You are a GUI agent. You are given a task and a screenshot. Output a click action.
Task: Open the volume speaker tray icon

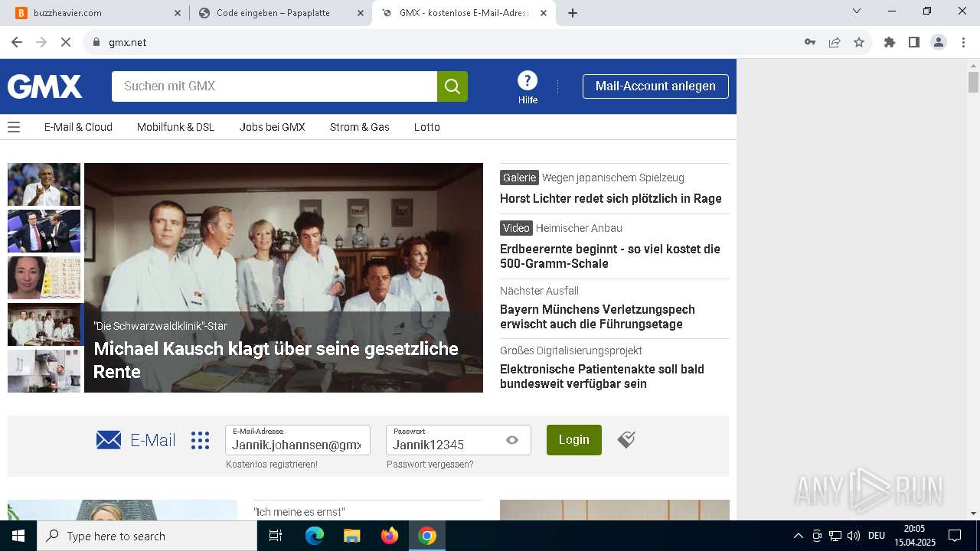(x=854, y=536)
